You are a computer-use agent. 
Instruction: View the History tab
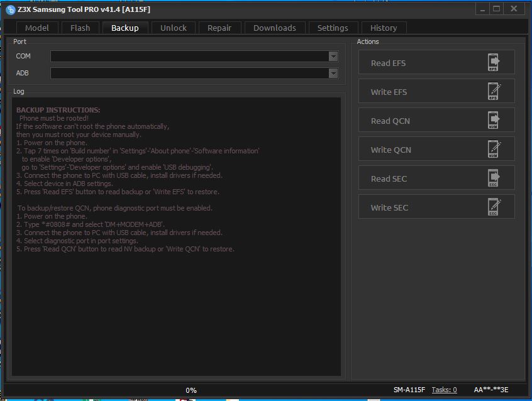pyautogui.click(x=384, y=28)
